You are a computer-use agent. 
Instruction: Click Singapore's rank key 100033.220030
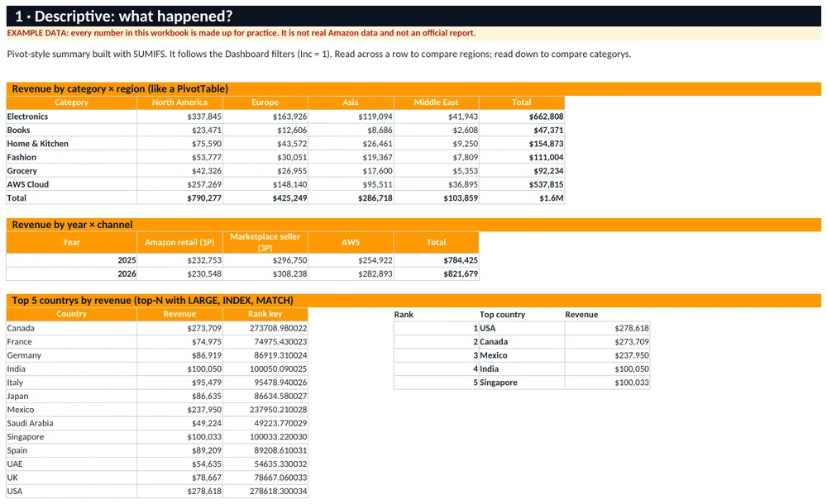tap(265, 437)
